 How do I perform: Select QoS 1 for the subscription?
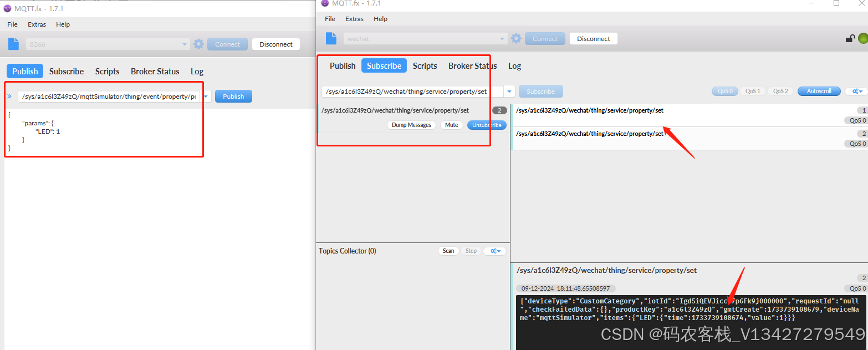click(x=752, y=91)
